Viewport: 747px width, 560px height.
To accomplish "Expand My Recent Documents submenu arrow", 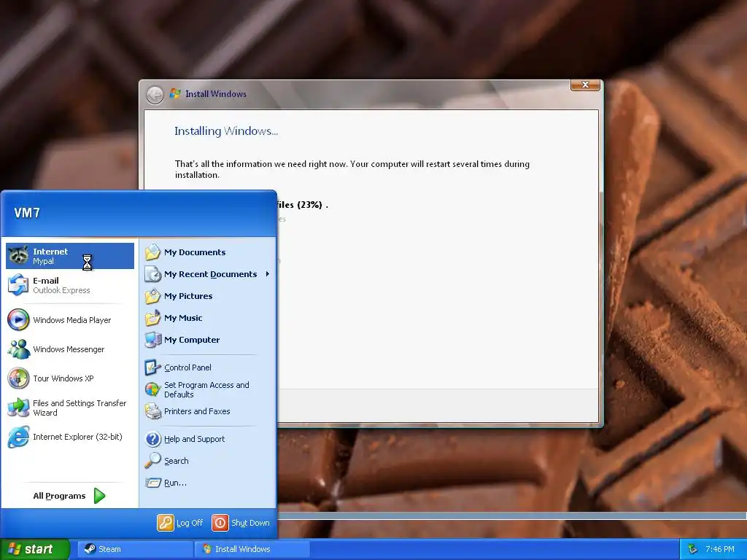I will pyautogui.click(x=268, y=274).
